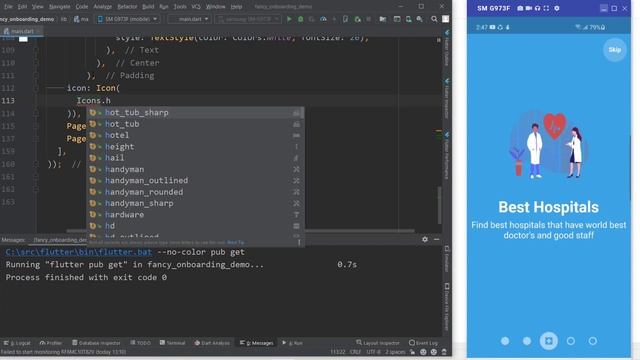This screenshot has height=360, width=640.
Task: Open Terminal tool window
Action: click(173, 343)
